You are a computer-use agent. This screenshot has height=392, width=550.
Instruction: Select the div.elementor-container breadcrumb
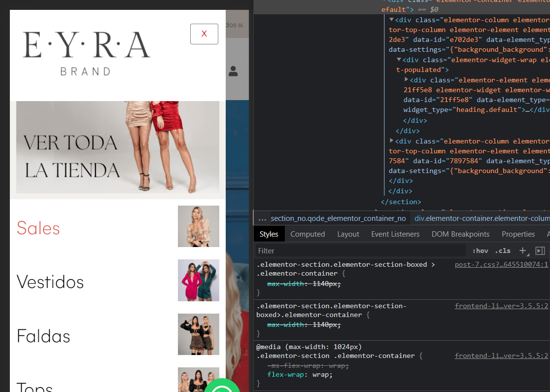pos(482,218)
